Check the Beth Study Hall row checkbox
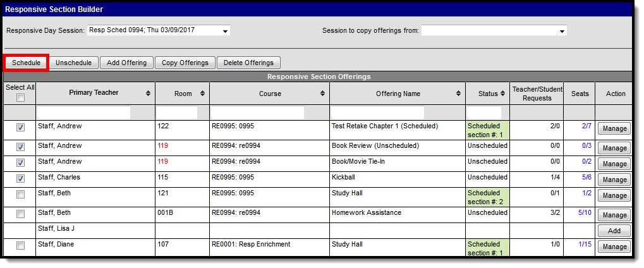 (x=20, y=195)
